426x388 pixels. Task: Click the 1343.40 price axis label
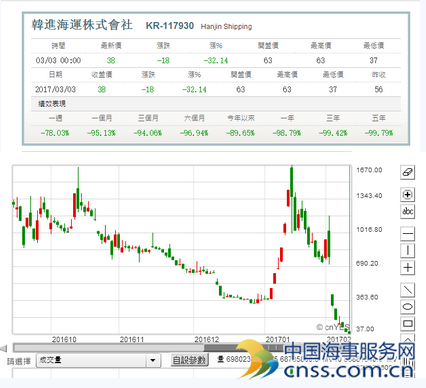pos(369,196)
